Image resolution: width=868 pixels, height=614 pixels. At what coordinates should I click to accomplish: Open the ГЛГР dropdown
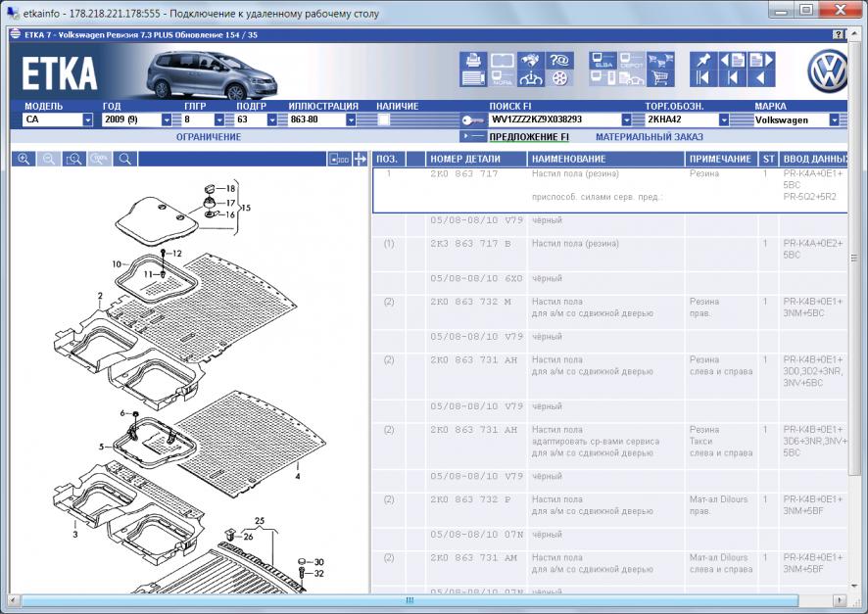pyautogui.click(x=219, y=119)
